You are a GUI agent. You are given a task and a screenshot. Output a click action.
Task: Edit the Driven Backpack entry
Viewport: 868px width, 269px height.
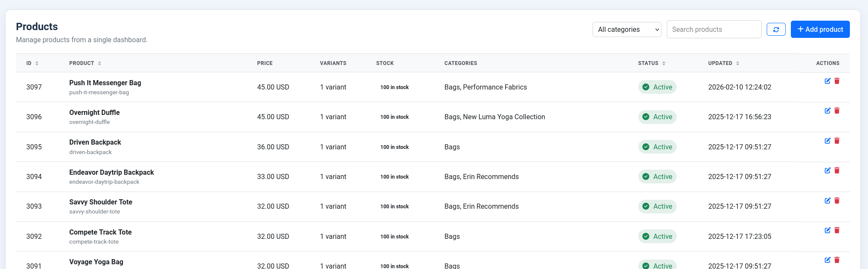pos(827,141)
